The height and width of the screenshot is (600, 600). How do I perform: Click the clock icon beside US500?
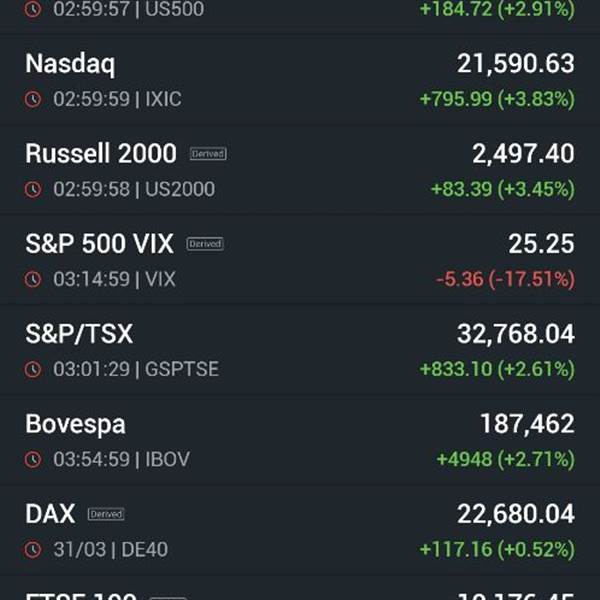(33, 9)
